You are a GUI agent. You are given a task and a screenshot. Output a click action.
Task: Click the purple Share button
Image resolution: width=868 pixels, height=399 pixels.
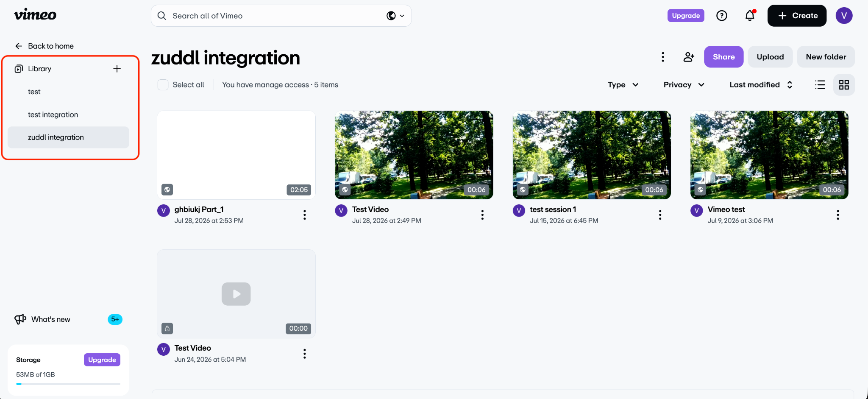pyautogui.click(x=723, y=57)
